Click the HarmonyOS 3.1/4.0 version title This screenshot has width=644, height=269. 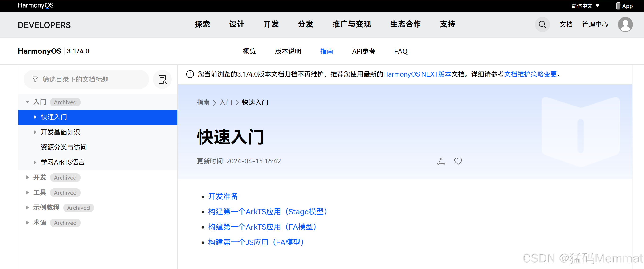click(x=53, y=51)
